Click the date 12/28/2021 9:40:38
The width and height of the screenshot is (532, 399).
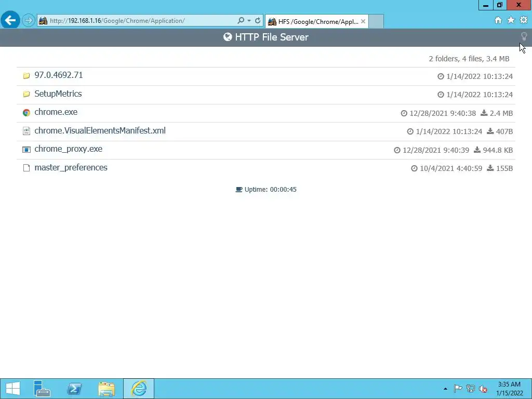(443, 113)
